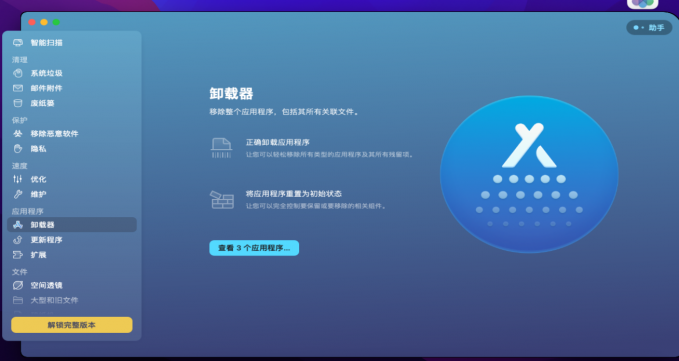Click the brick wall icon beside 将应用程序重置为初始状态
The width and height of the screenshot is (679, 361).
click(222, 200)
